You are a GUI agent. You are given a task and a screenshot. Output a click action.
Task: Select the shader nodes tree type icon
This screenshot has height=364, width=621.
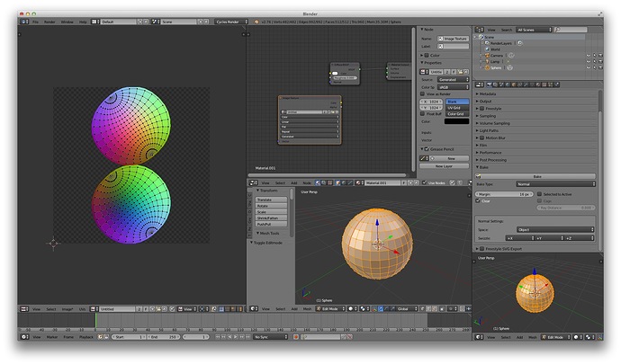pos(317,182)
